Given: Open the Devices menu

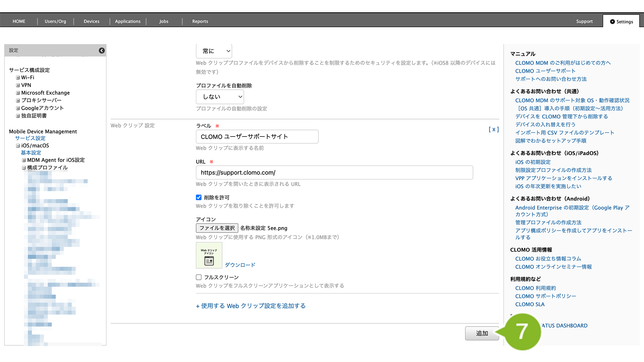Looking at the screenshot, I should point(91,22).
